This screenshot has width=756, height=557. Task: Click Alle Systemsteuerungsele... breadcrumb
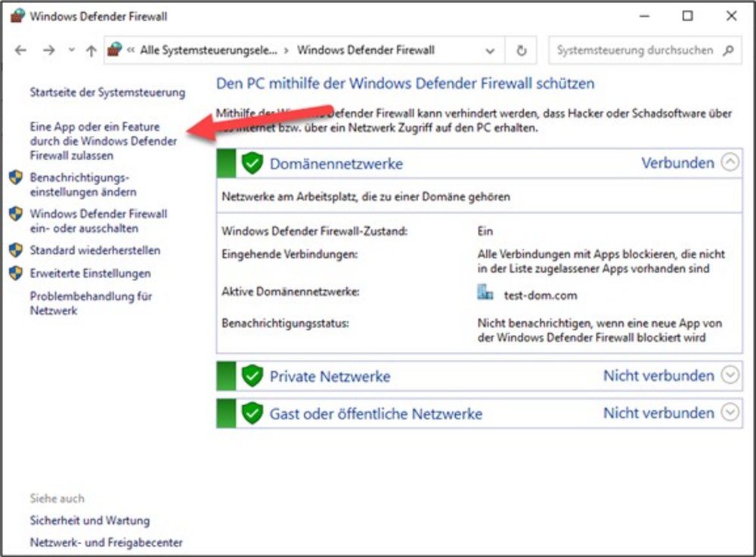[x=209, y=50]
